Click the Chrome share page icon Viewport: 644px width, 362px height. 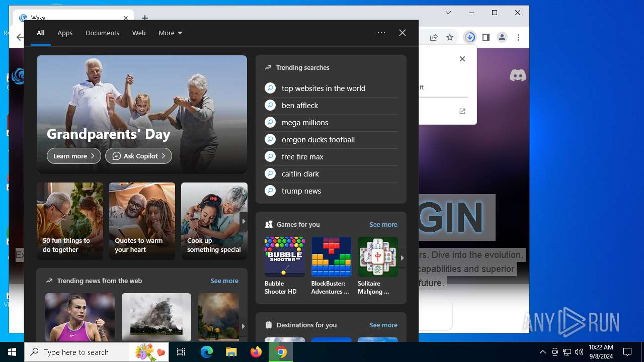click(434, 37)
